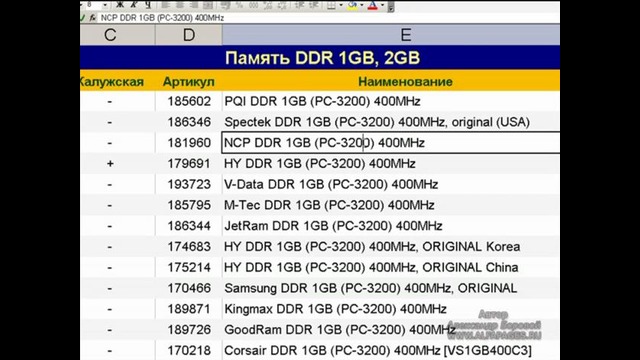
Task: Select article cell 185795
Action: tap(189, 205)
